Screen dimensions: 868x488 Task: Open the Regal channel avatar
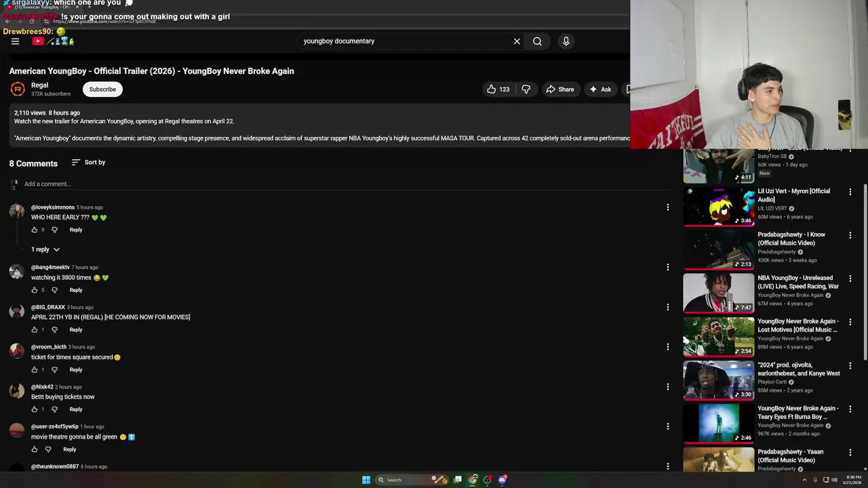(18, 89)
